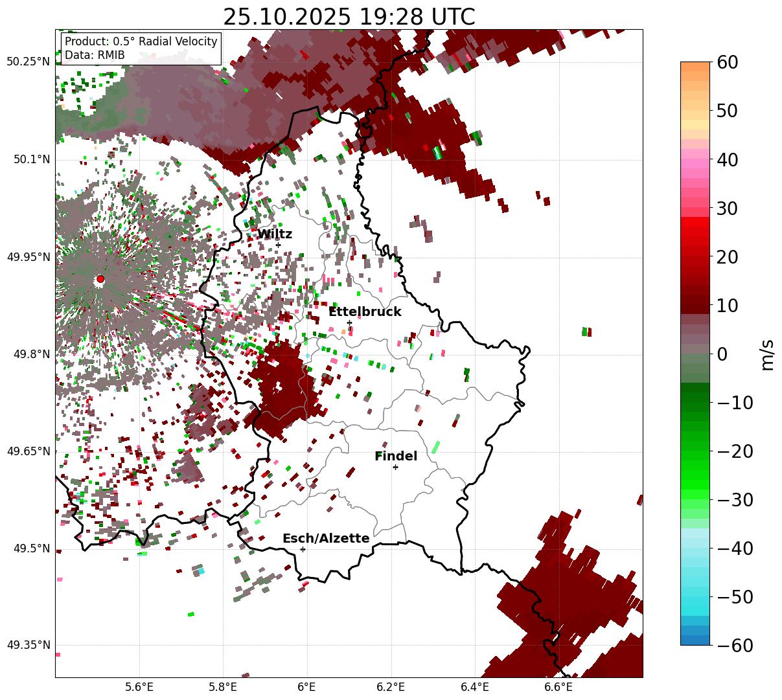This screenshot has width=782, height=700.
Task: Click the colorbar tick label −10
Action: tap(735, 403)
